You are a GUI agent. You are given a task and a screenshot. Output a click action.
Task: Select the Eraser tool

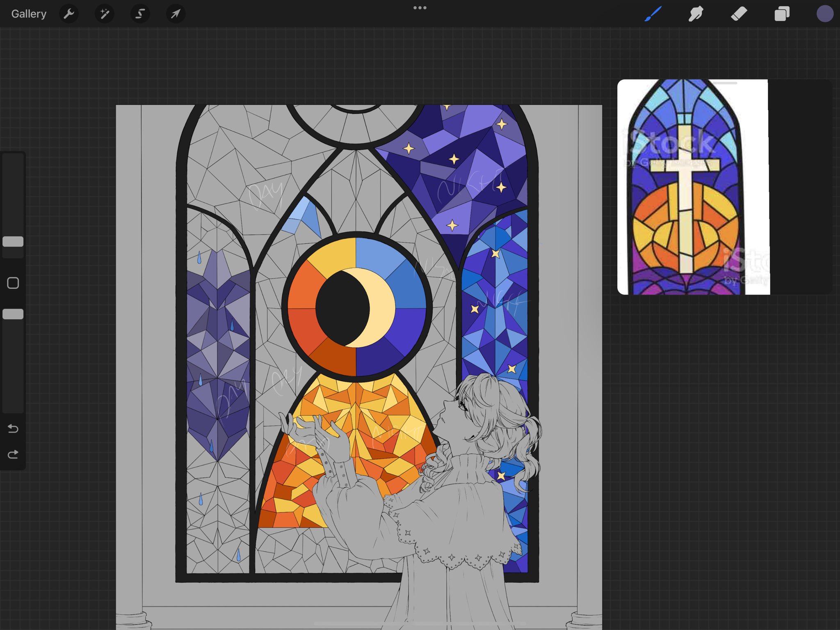pyautogui.click(x=739, y=14)
